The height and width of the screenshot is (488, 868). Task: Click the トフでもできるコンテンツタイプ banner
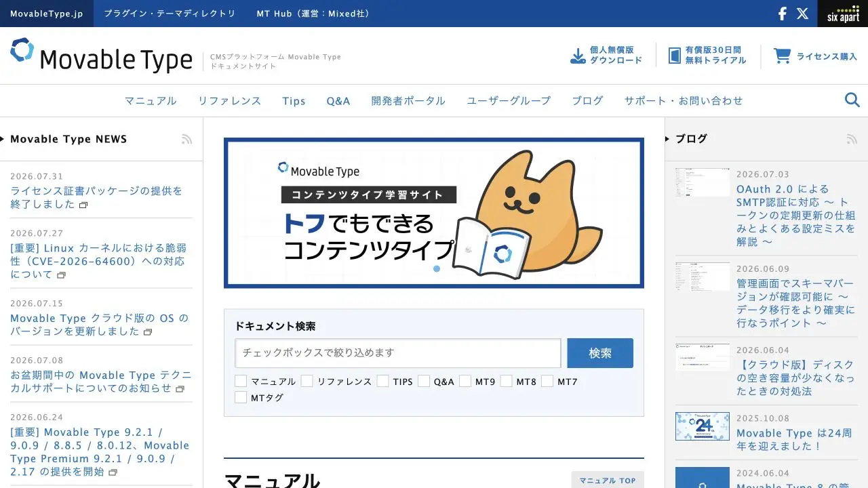(434, 213)
